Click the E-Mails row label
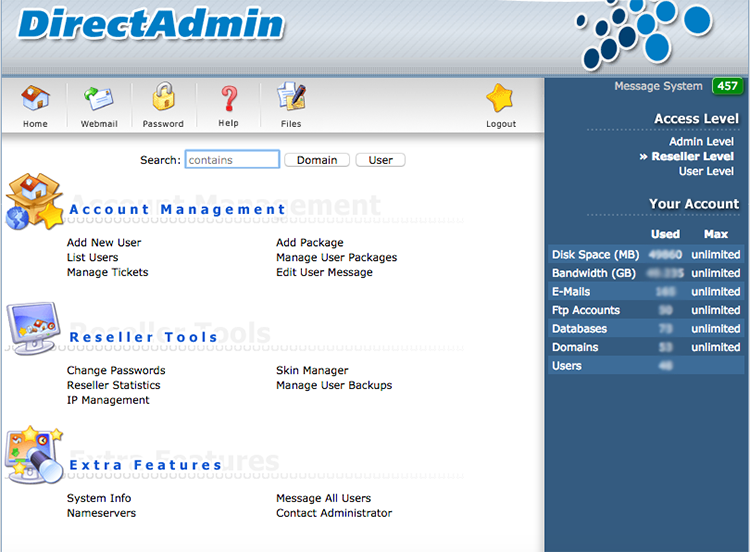750x552 pixels. coord(571,292)
